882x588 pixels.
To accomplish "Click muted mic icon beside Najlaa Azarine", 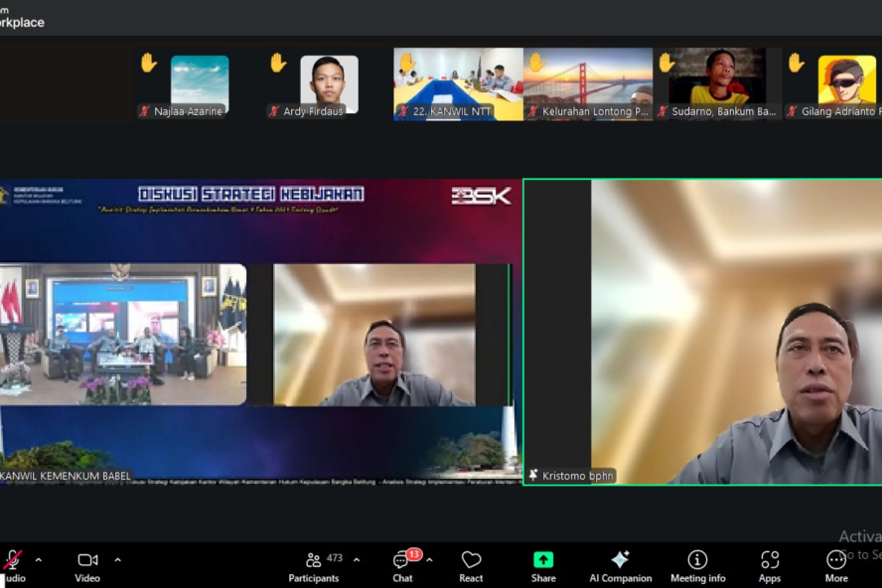I will coord(145,111).
